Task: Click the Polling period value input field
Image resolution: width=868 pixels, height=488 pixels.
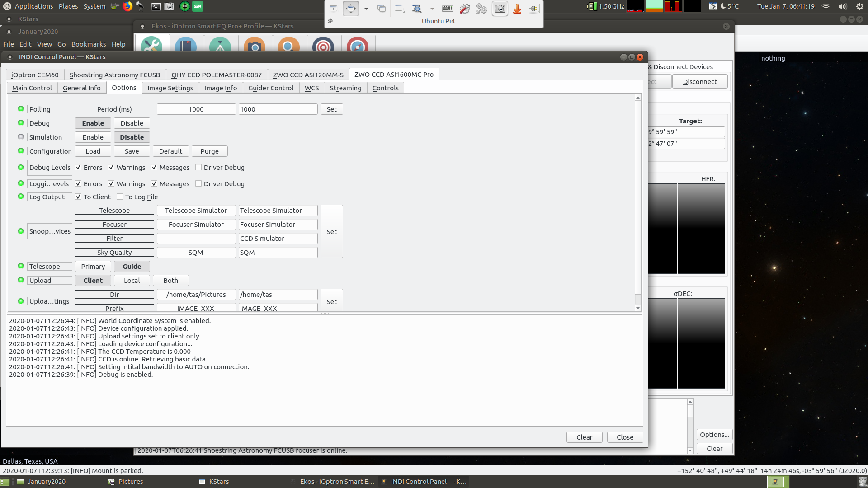Action: [x=278, y=109]
